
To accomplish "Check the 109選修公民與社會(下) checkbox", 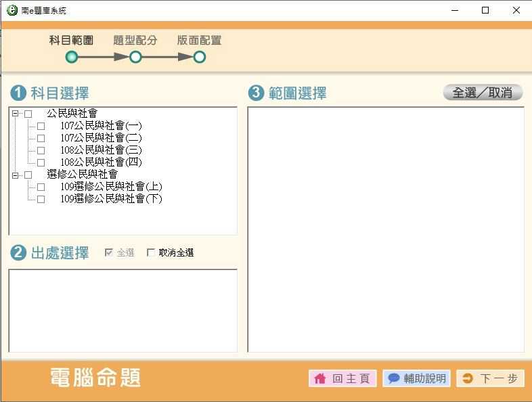I will click(x=41, y=199).
